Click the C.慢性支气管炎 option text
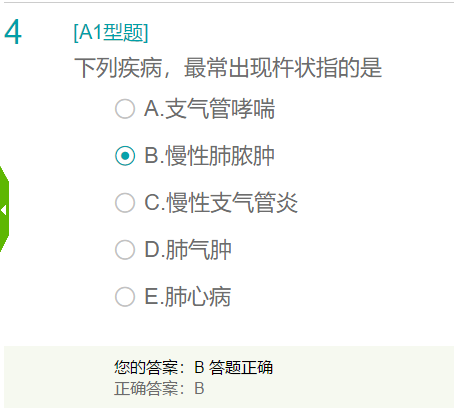The image size is (454, 413). [x=221, y=203]
